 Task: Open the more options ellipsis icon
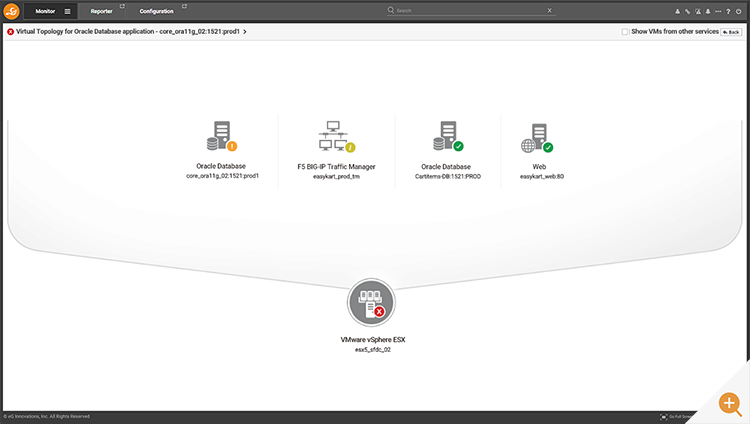point(718,11)
